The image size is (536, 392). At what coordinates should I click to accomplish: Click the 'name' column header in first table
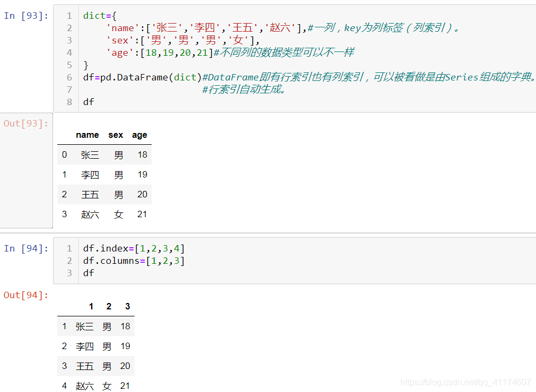coord(87,135)
